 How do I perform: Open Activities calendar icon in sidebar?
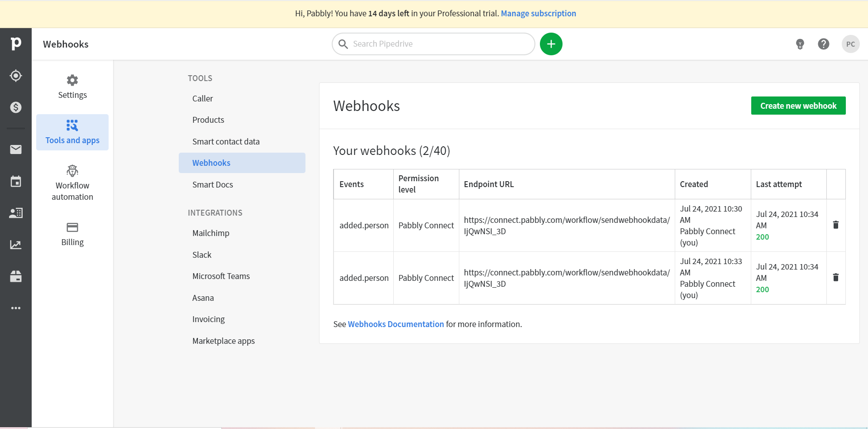(x=16, y=181)
